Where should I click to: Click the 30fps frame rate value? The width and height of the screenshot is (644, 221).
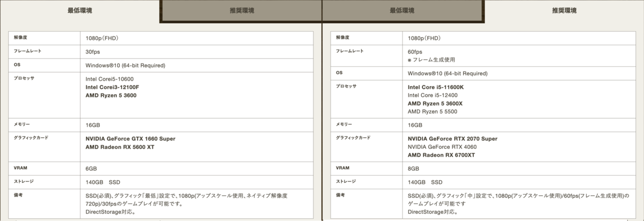pos(93,52)
